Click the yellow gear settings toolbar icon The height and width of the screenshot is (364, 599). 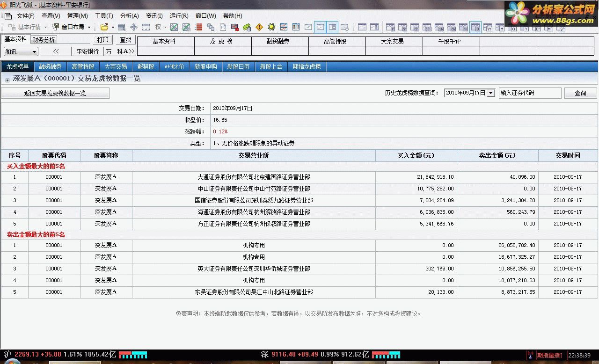coord(271,27)
